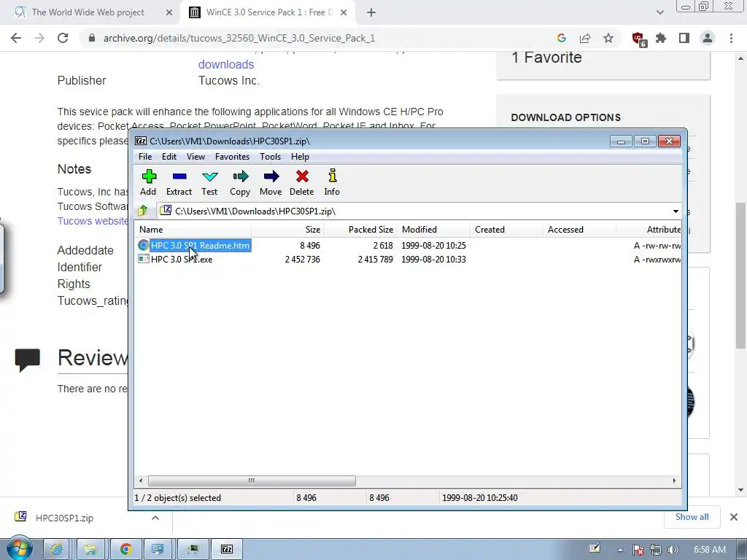Click the page's vertical scrollbar thumb
747x560 pixels.
(740, 275)
